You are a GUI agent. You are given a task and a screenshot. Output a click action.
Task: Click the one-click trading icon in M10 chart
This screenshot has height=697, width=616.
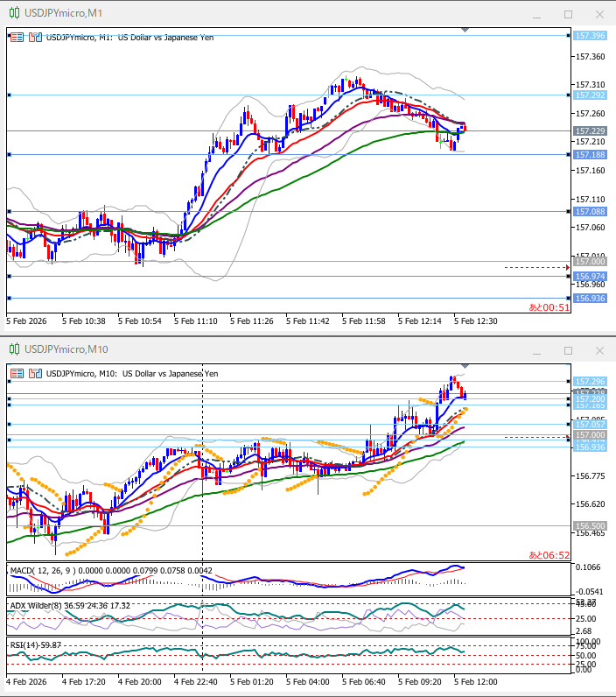[x=17, y=373]
